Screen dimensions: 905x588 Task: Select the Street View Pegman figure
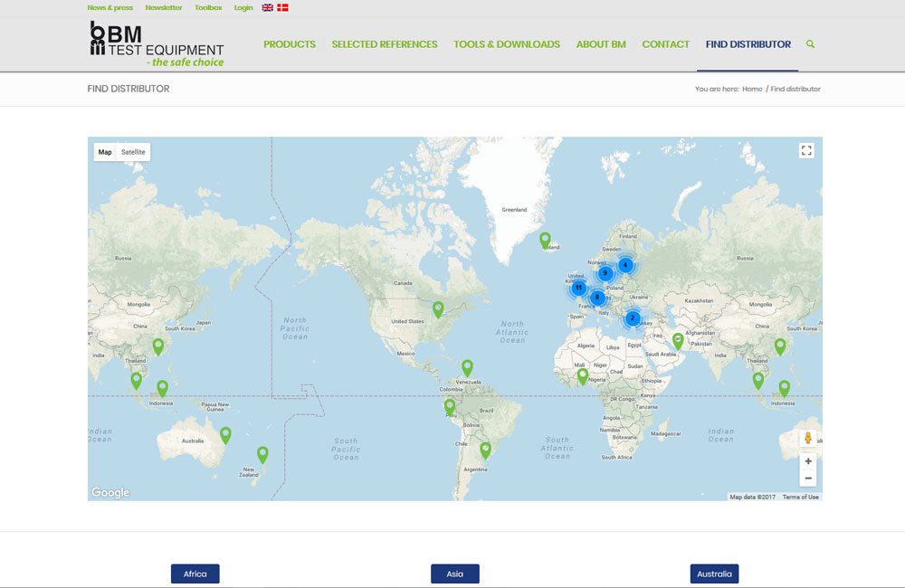(x=807, y=439)
